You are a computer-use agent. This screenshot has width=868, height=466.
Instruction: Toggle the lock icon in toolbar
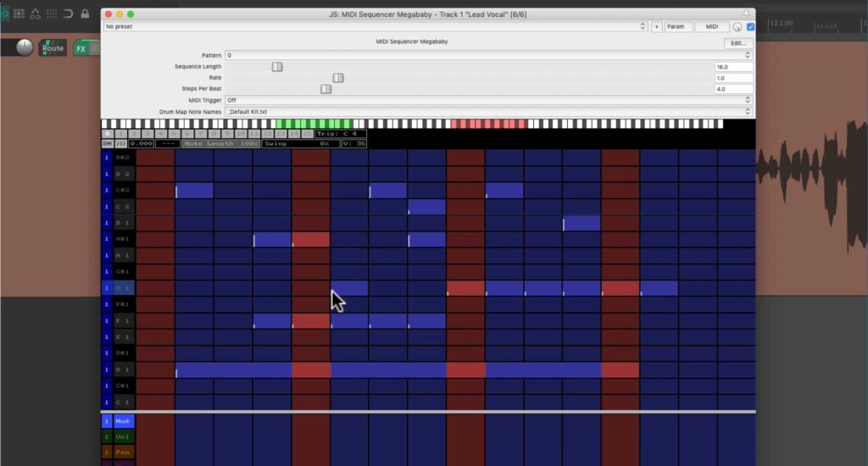click(x=85, y=14)
